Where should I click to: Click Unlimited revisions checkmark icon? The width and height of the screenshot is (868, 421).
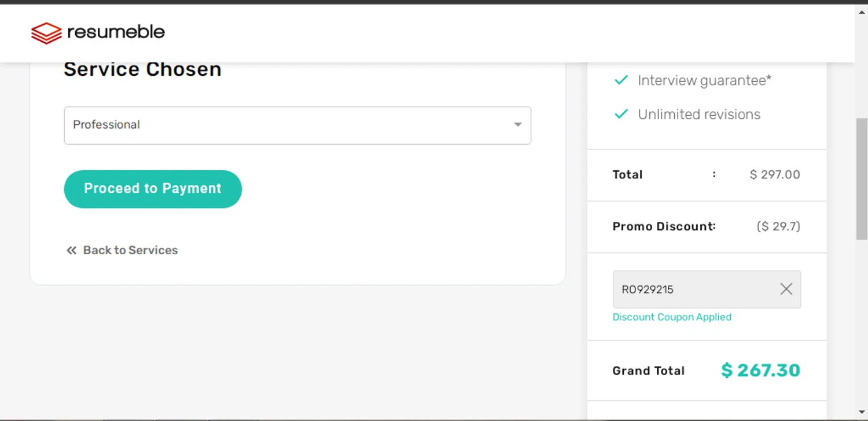[621, 114]
